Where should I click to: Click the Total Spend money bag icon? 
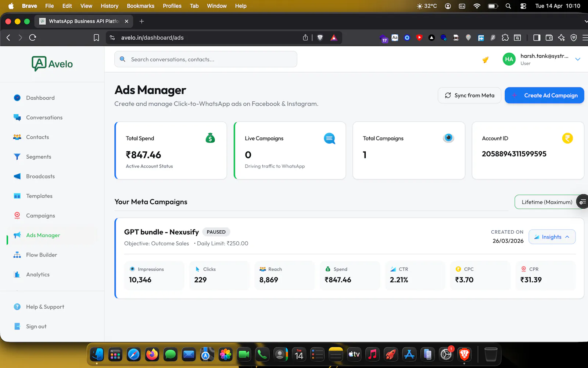(x=210, y=138)
